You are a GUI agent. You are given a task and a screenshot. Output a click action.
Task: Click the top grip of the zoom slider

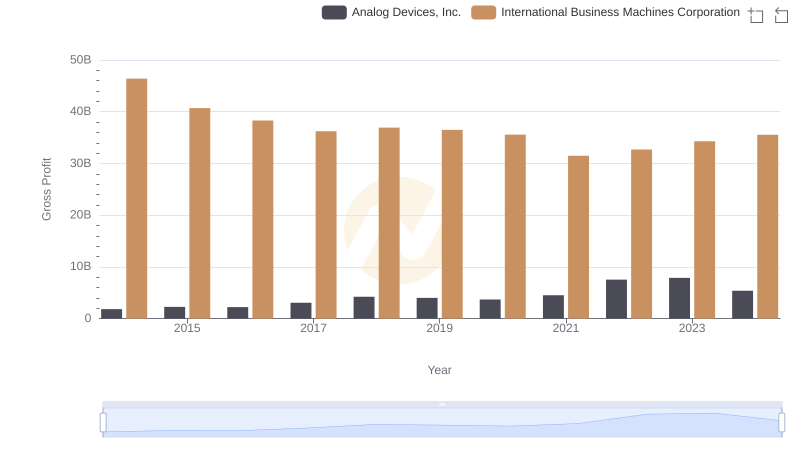(442, 404)
